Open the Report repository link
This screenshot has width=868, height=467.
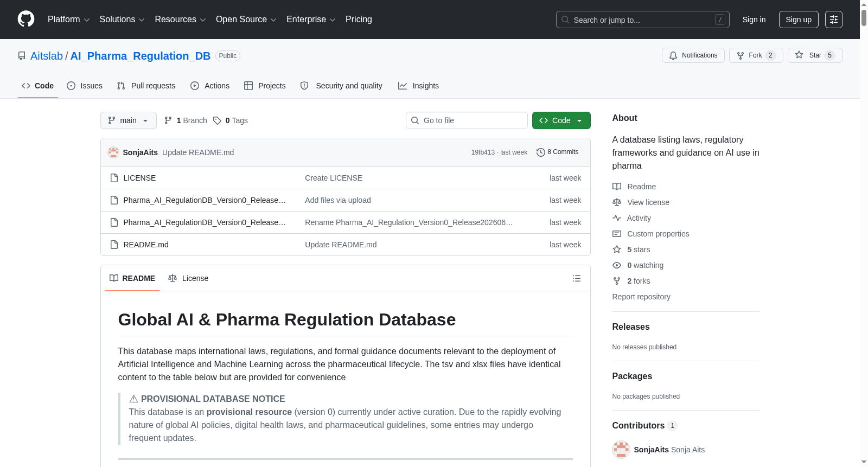pyautogui.click(x=641, y=297)
